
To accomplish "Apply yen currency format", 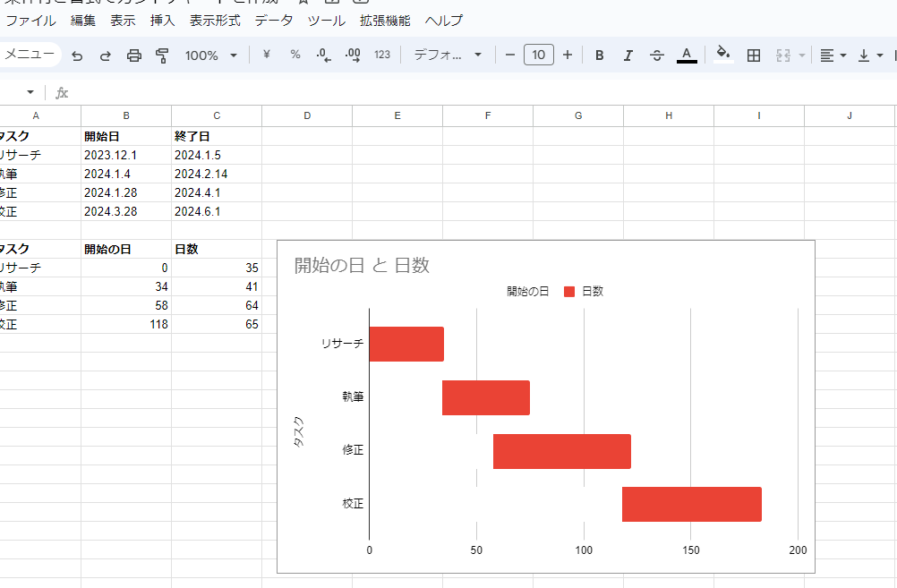I will 266,55.
